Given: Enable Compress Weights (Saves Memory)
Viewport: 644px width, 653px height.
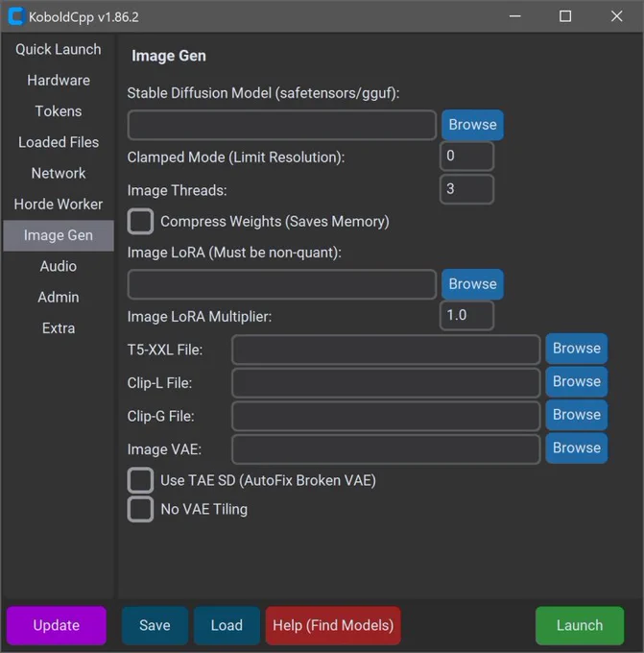Looking at the screenshot, I should [x=140, y=221].
